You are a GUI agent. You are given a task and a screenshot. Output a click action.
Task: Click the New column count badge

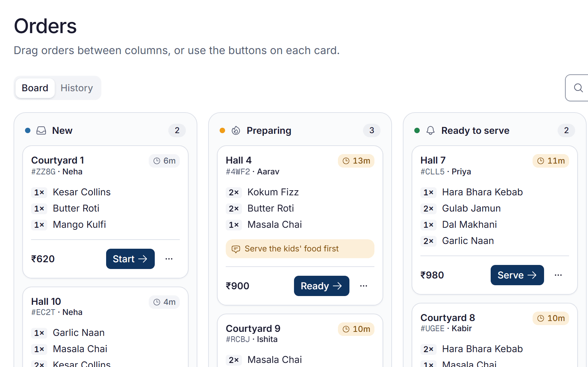pyautogui.click(x=177, y=130)
